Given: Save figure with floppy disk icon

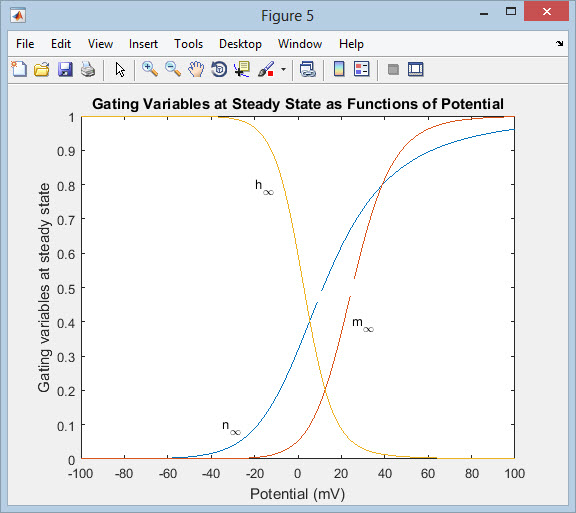Looking at the screenshot, I should (x=65, y=69).
